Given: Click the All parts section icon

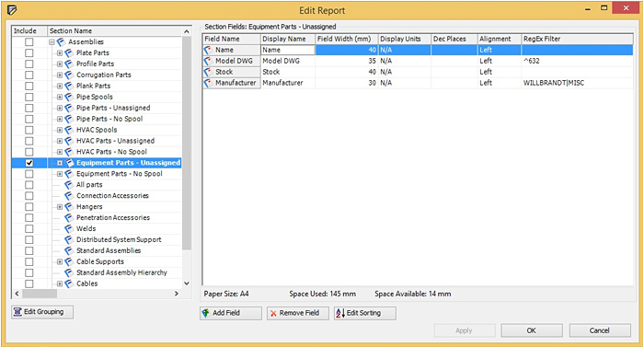Looking at the screenshot, I should pyautogui.click(x=69, y=185).
